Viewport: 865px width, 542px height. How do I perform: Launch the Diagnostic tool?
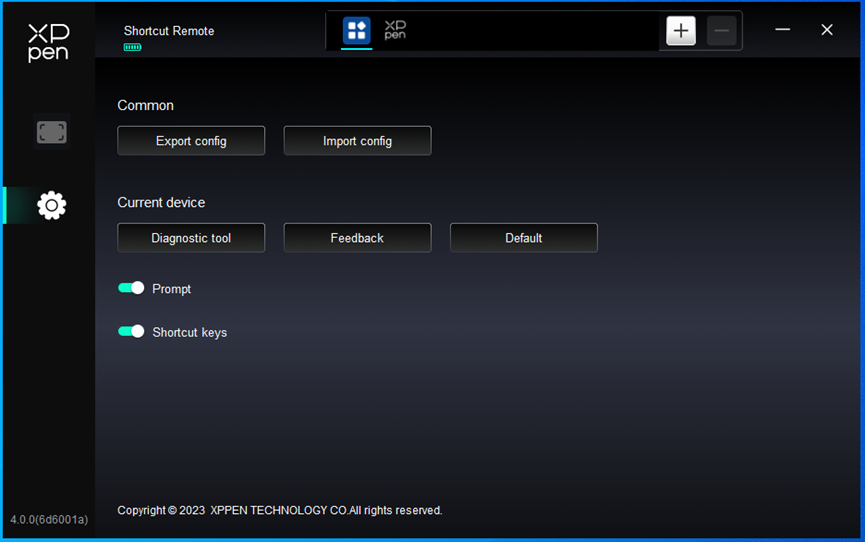(x=191, y=238)
